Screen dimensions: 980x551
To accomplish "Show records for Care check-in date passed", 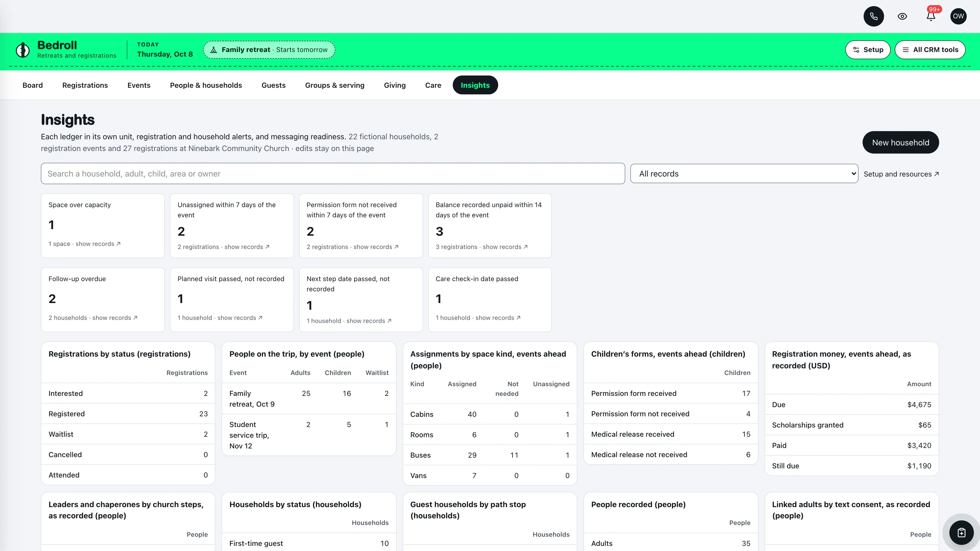I will (x=478, y=318).
